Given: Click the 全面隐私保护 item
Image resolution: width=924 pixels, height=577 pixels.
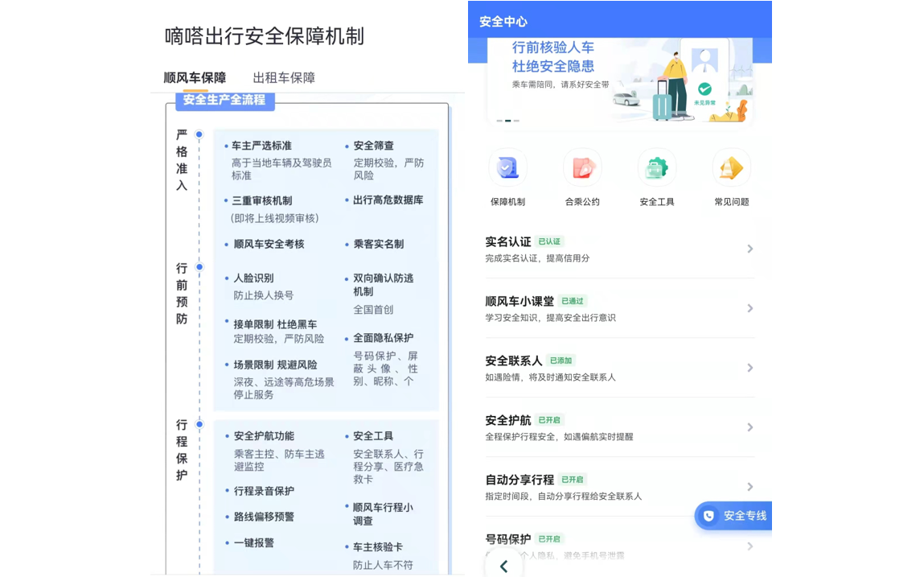Looking at the screenshot, I should [383, 338].
